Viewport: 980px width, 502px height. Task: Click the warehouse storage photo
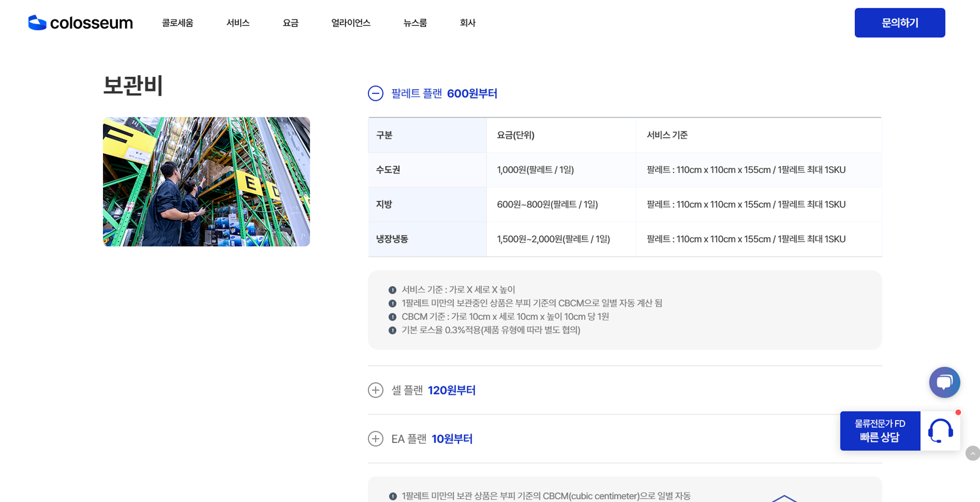206,182
